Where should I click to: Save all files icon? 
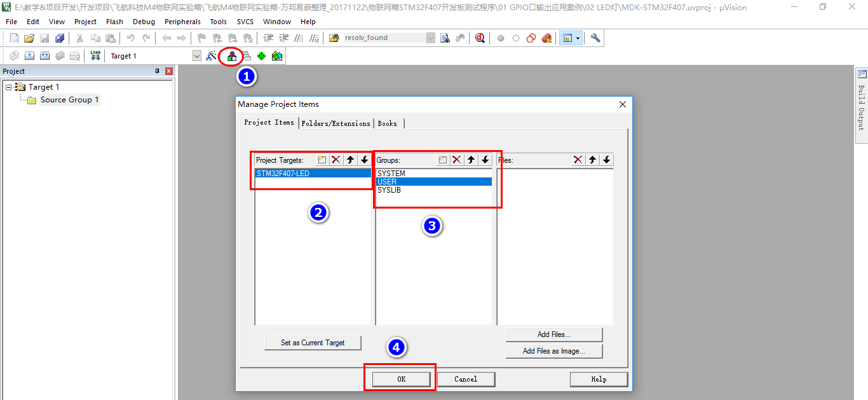60,38
